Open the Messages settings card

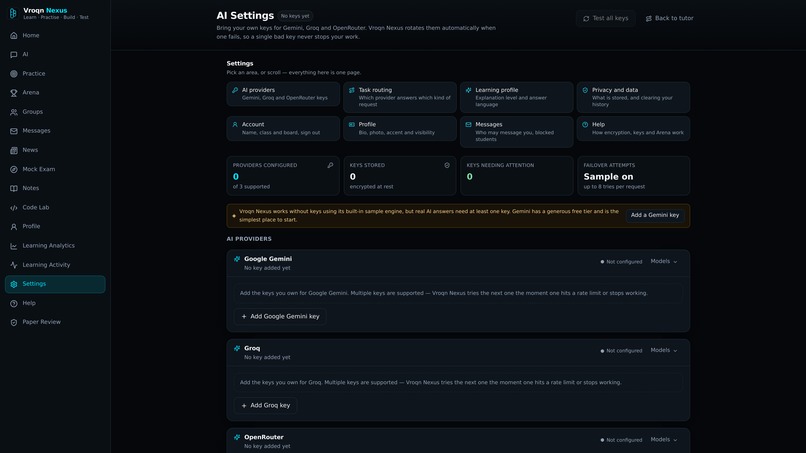(517, 132)
